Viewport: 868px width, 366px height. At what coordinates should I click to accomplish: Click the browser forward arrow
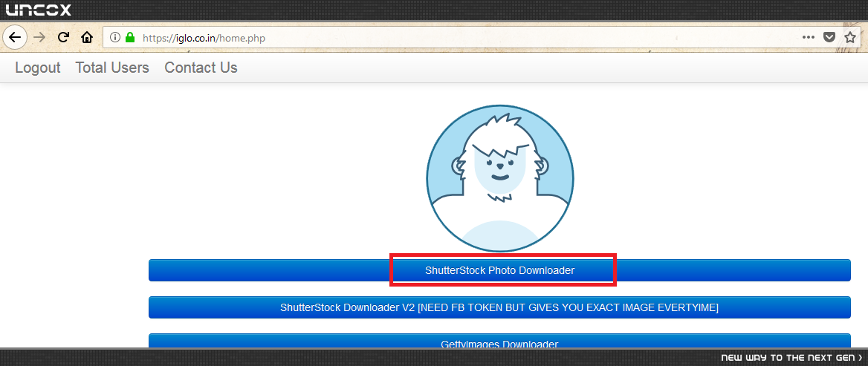[x=39, y=38]
